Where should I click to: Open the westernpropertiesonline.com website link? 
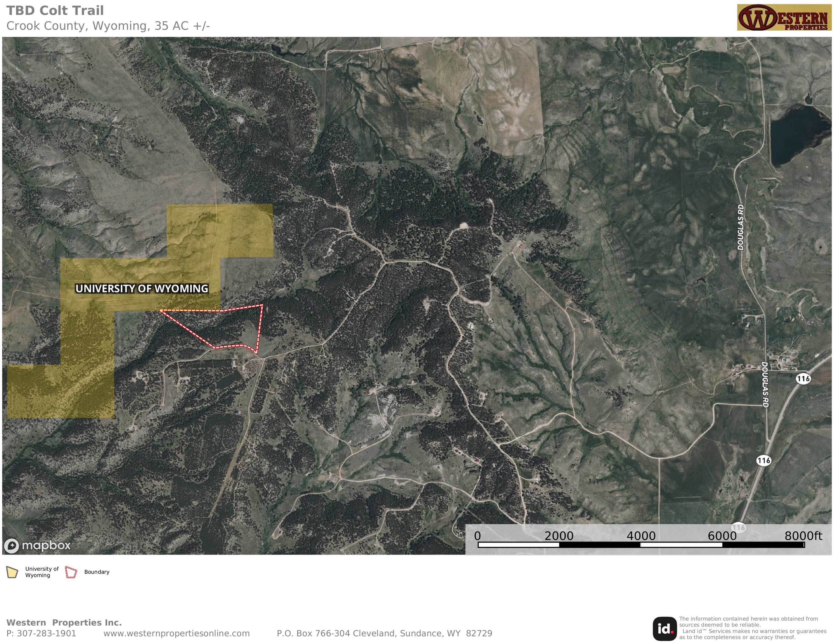(x=176, y=633)
